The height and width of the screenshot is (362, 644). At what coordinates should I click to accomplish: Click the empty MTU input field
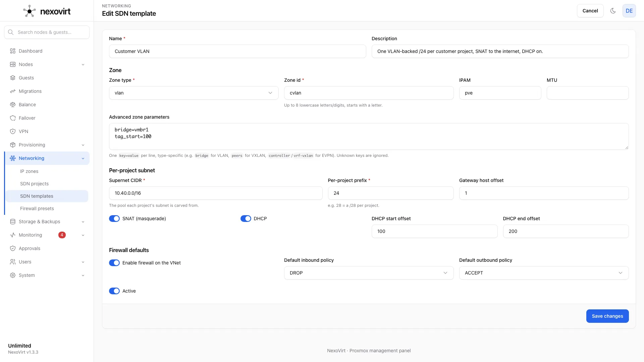coord(588,93)
